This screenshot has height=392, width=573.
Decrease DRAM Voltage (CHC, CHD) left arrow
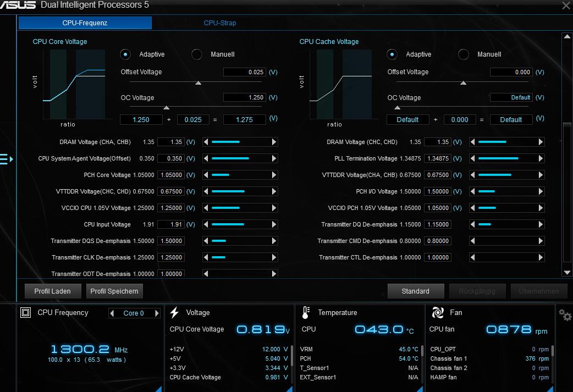472,142
